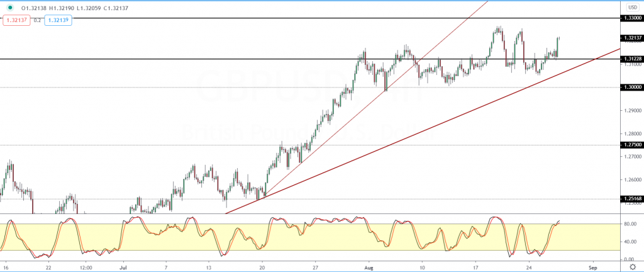Open the USD currency selector
The height and width of the screenshot is (272, 644).
coord(632,8)
